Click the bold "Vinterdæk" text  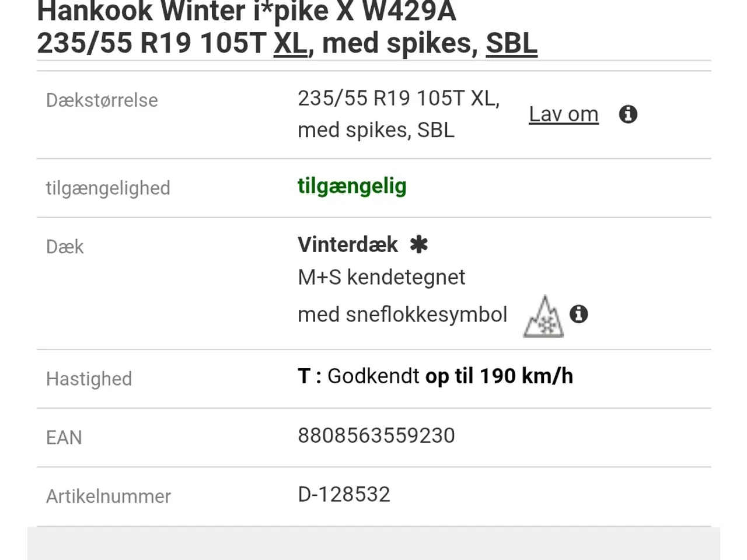(348, 244)
